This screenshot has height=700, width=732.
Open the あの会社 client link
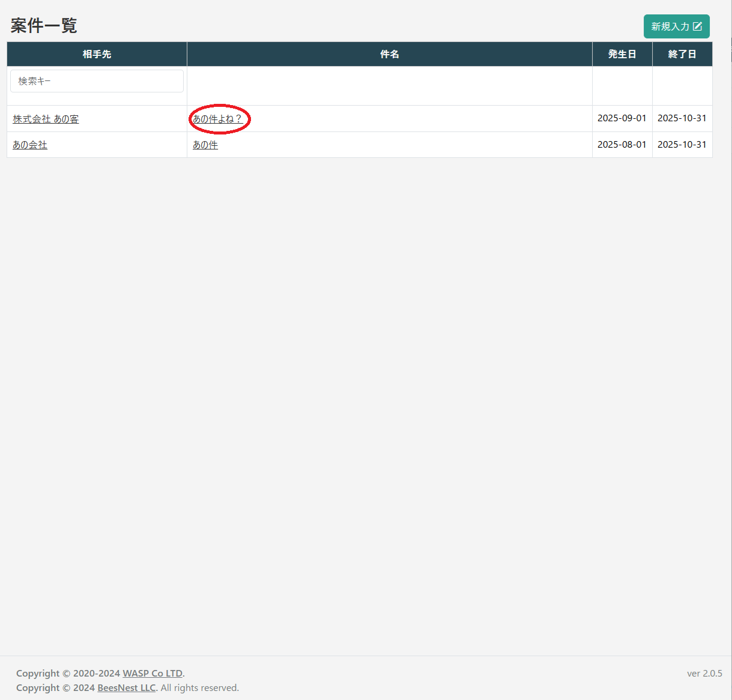click(x=30, y=145)
